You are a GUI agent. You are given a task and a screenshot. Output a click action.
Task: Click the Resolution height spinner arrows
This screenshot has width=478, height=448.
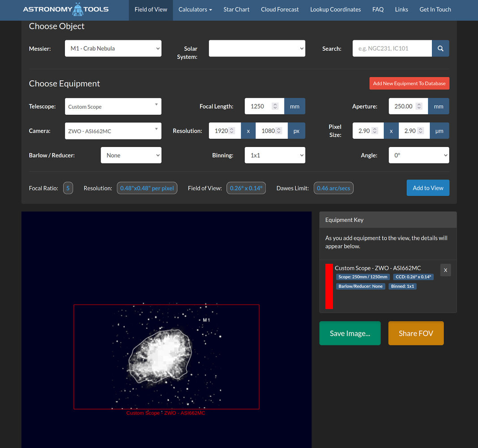pyautogui.click(x=279, y=131)
